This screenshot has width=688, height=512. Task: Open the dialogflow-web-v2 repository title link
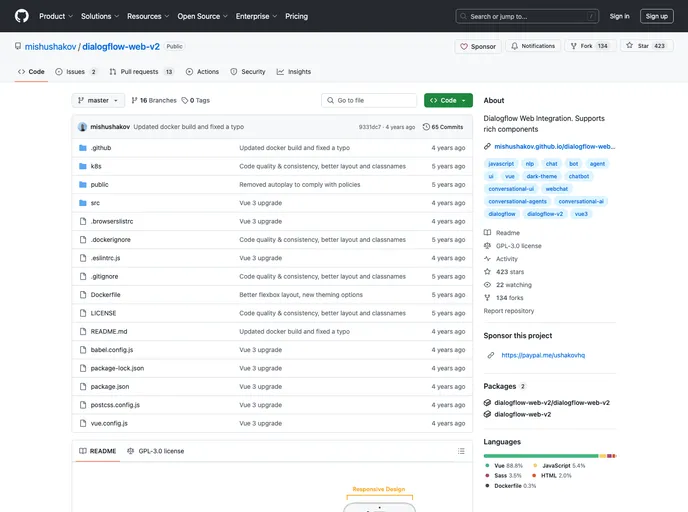121,47
